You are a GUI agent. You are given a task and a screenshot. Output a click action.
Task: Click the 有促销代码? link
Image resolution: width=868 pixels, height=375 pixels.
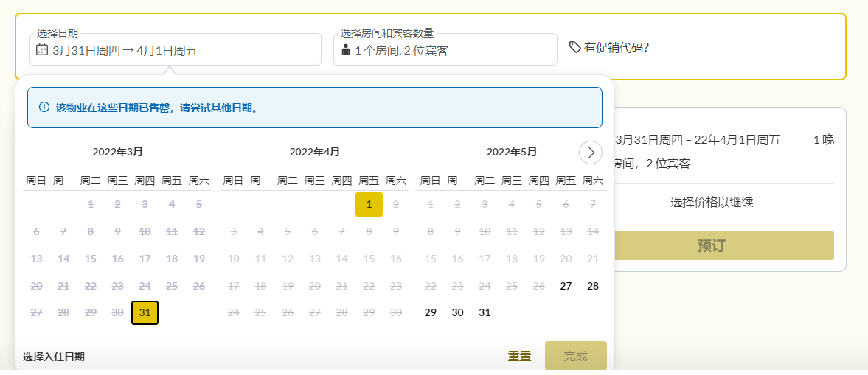617,48
